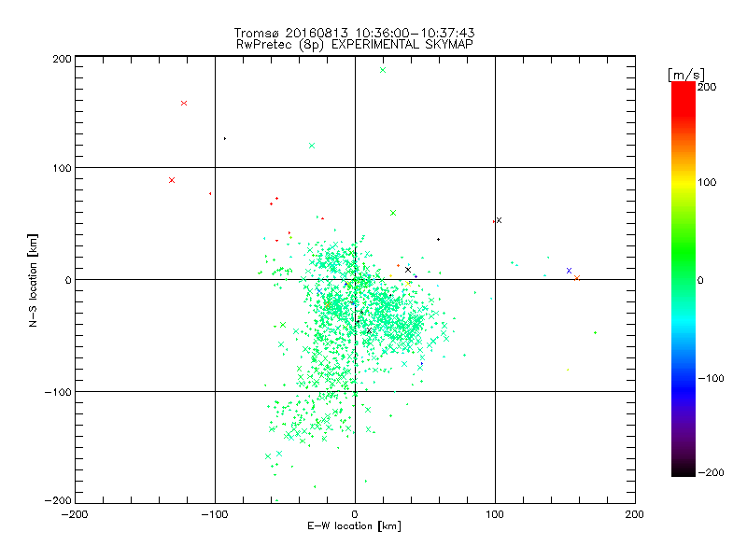Screen dimensions: 747x560
Task: Click the '[m/s]' colorbar unit label
Action: (x=686, y=75)
